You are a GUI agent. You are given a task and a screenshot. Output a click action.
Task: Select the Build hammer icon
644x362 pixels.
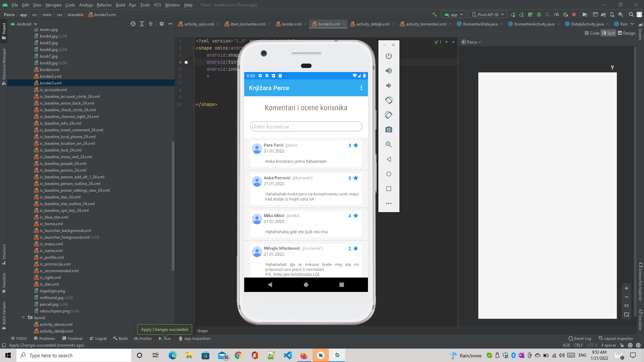435,15
